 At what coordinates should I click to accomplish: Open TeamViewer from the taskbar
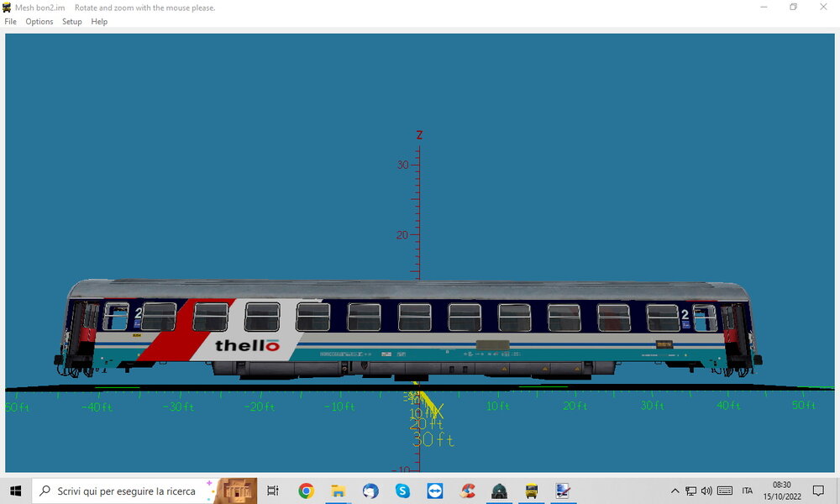click(x=434, y=491)
